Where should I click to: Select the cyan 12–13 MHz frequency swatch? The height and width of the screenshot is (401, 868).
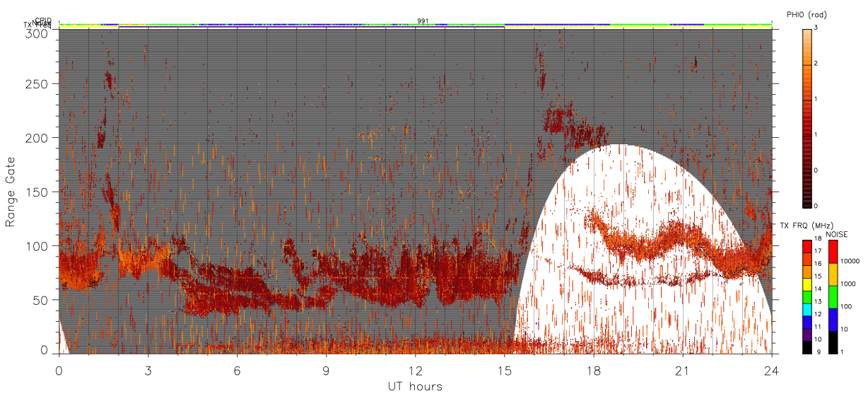[x=807, y=310]
